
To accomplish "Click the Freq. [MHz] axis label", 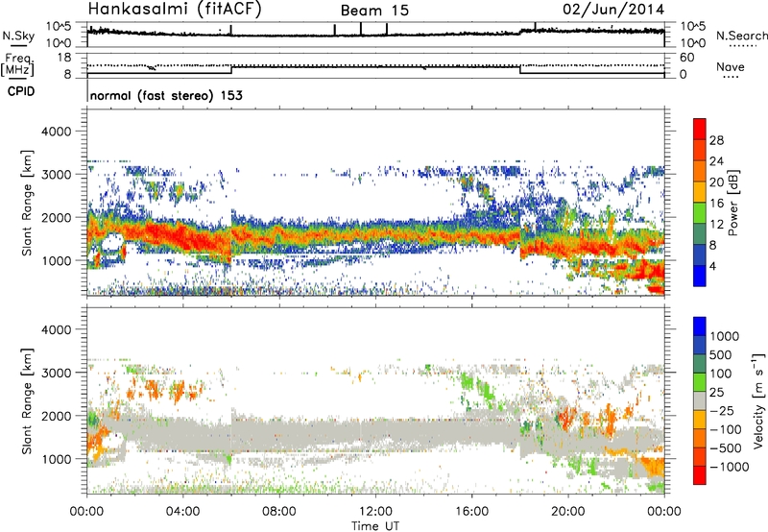I will pos(18,64).
